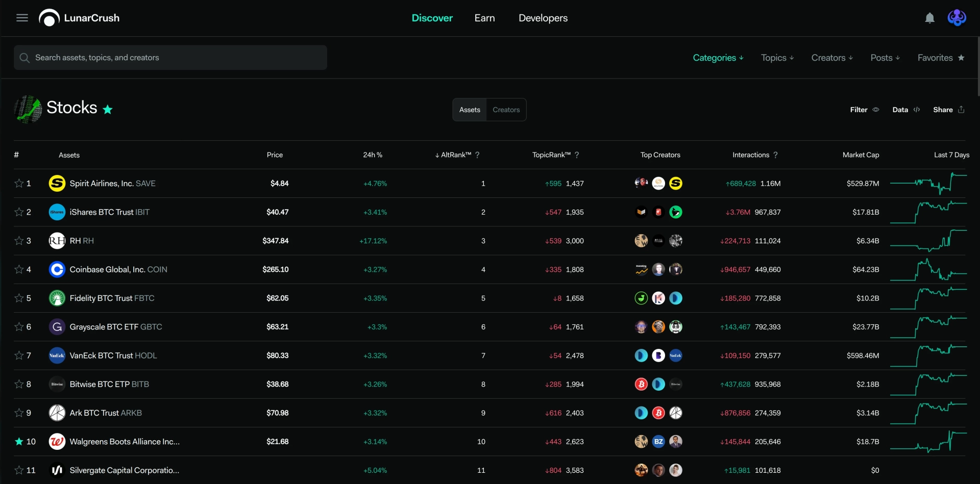This screenshot has height=484, width=980.
Task: Expand the Topics dropdown
Action: [777, 58]
